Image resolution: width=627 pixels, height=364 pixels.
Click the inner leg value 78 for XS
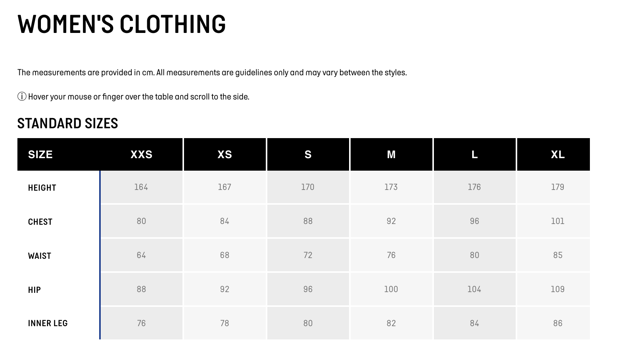coord(225,323)
